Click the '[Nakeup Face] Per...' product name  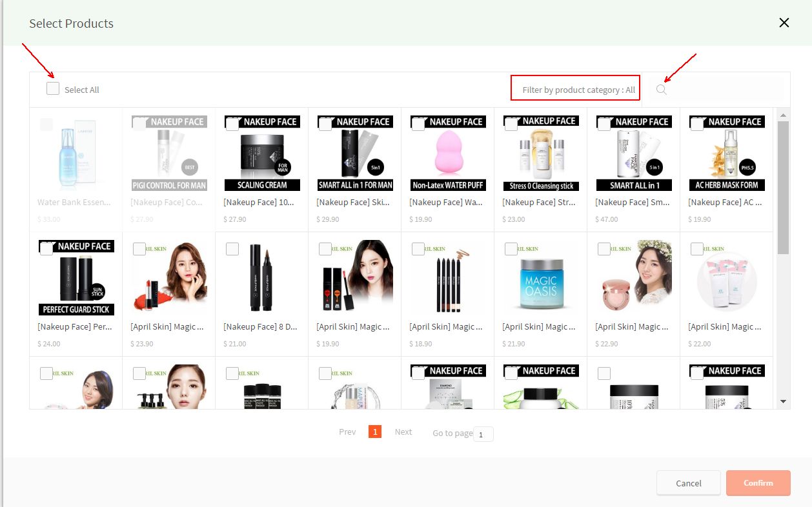pos(75,326)
